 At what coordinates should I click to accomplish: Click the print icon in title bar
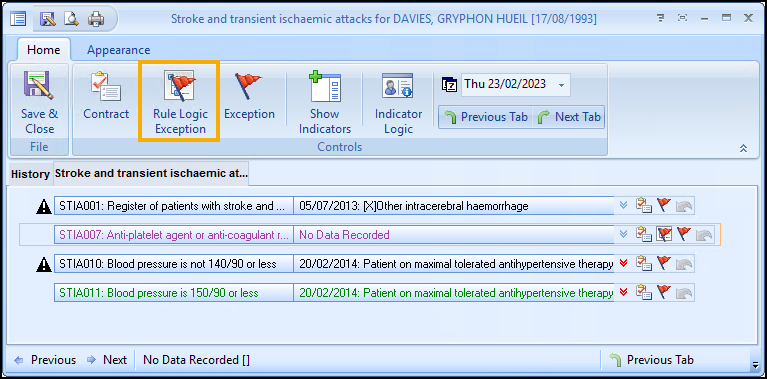click(x=96, y=19)
